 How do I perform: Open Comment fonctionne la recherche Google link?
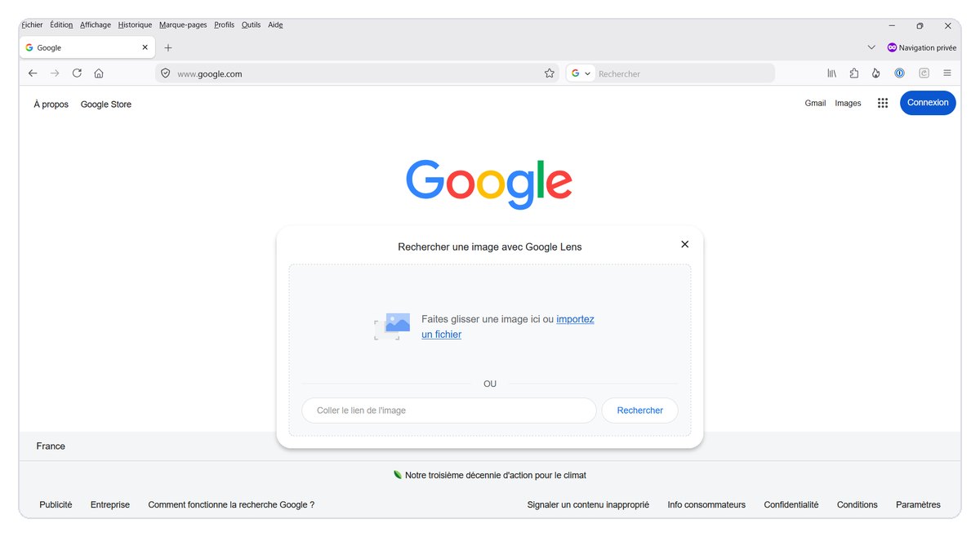point(231,505)
